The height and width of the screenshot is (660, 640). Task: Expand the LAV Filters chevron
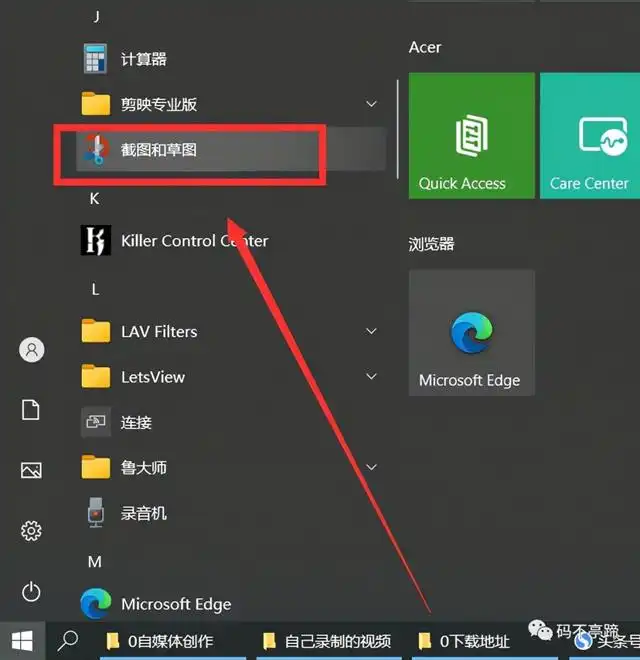click(371, 331)
